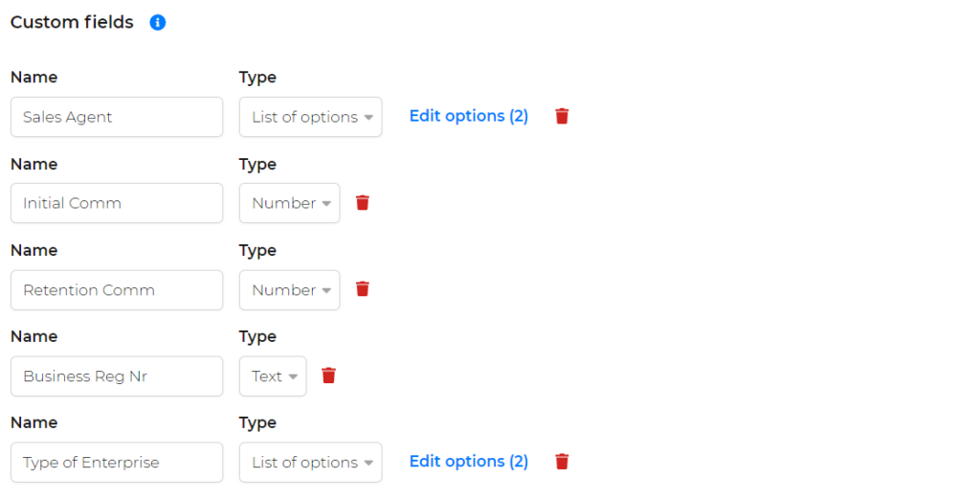The image size is (980, 501).
Task: Open the Initial Comm Number type dropdown
Action: coord(289,203)
